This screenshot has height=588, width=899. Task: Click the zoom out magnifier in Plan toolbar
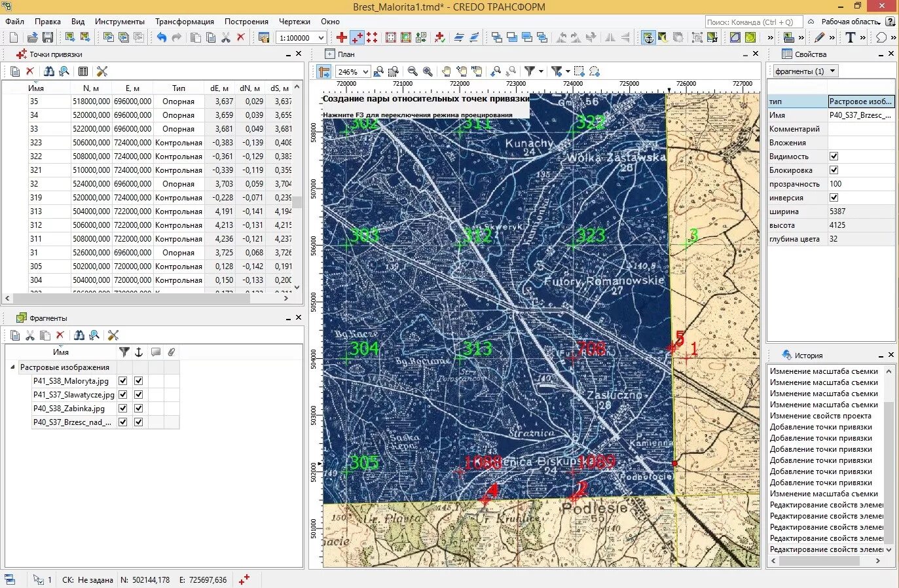[413, 71]
